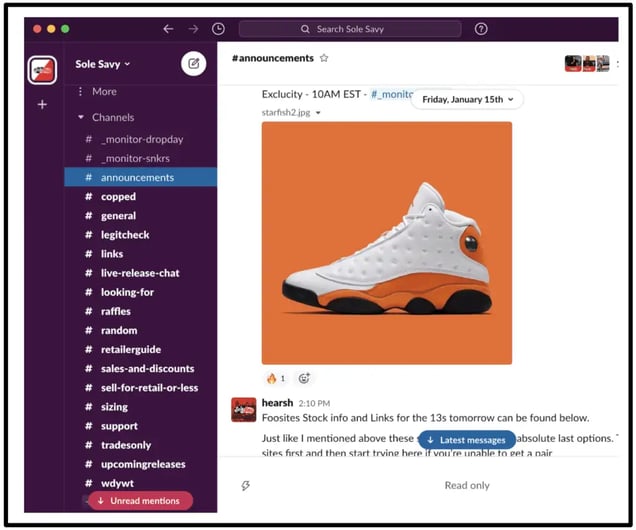Go back with the left arrow icon
636x530 pixels.
[x=168, y=29]
